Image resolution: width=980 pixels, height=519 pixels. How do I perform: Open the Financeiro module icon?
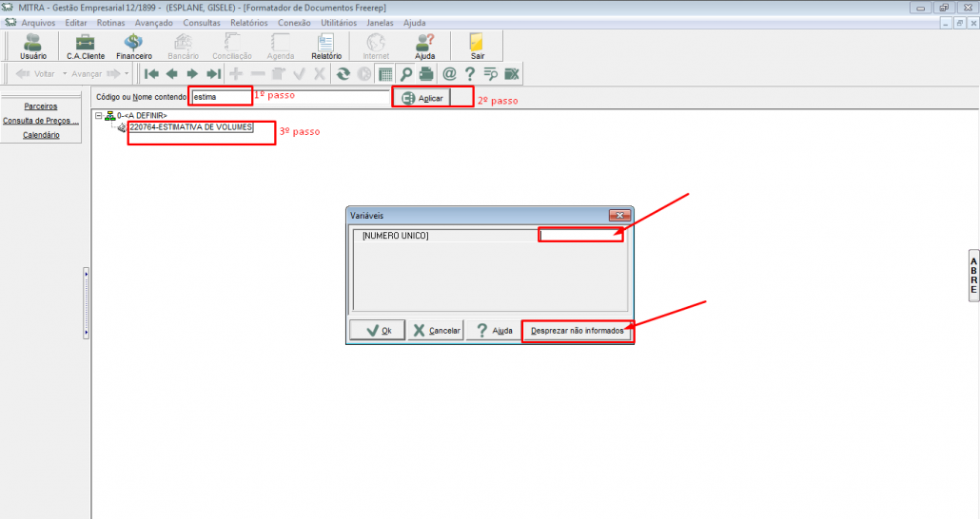point(134,45)
